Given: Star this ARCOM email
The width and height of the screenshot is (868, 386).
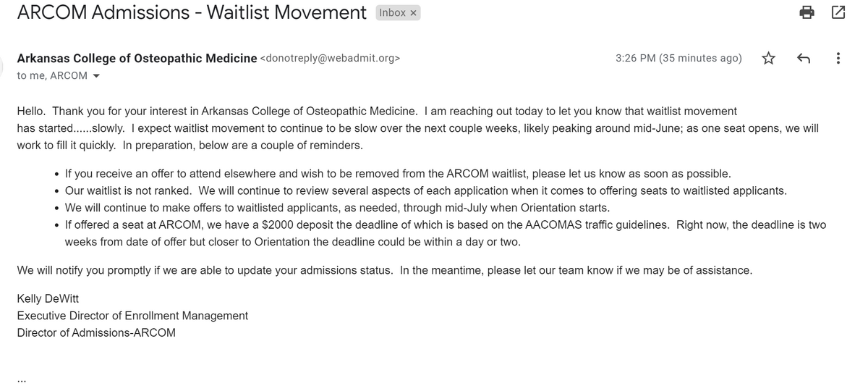Looking at the screenshot, I should [768, 59].
